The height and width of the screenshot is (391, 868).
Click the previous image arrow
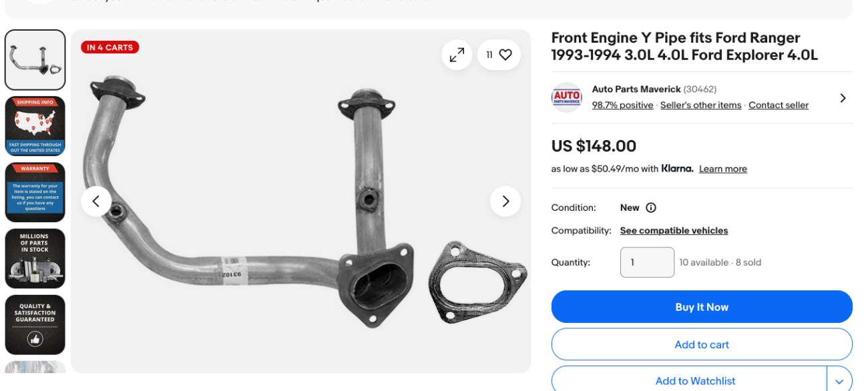pos(96,201)
